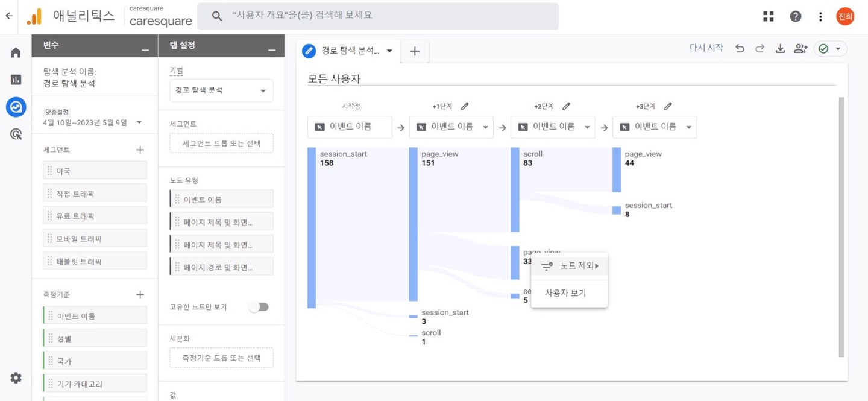Add a new segment with the plus
The image size is (868, 401).
pos(140,150)
